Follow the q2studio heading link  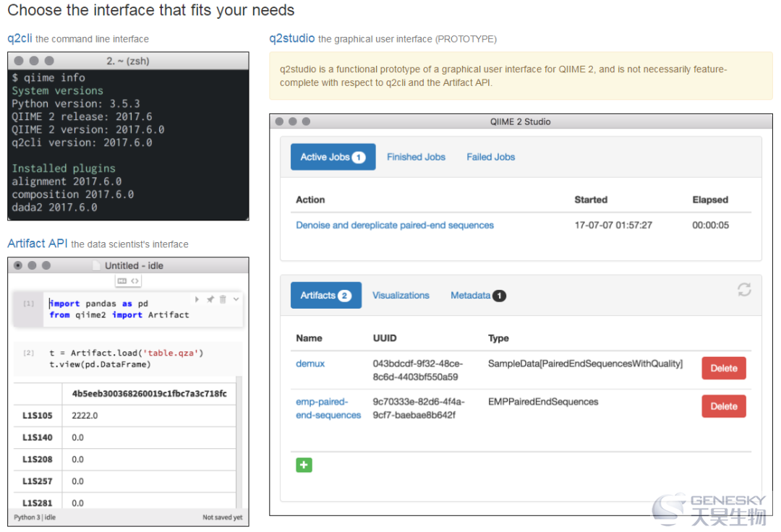(292, 38)
